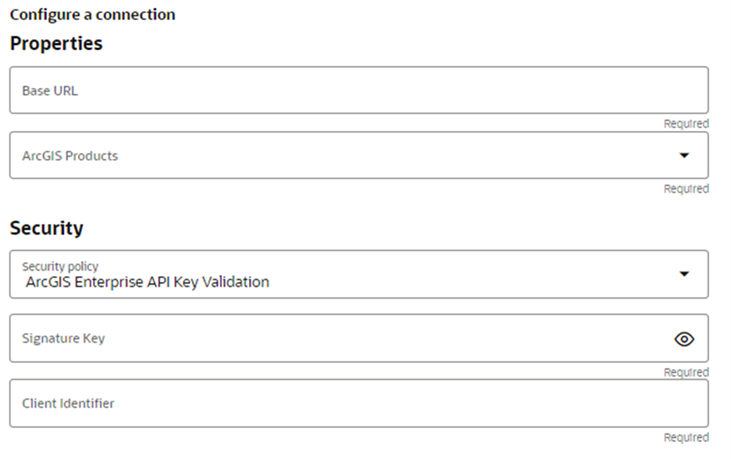Show the Signature Key with the eye icon
Screen dimensions: 731x459
pyautogui.click(x=684, y=339)
